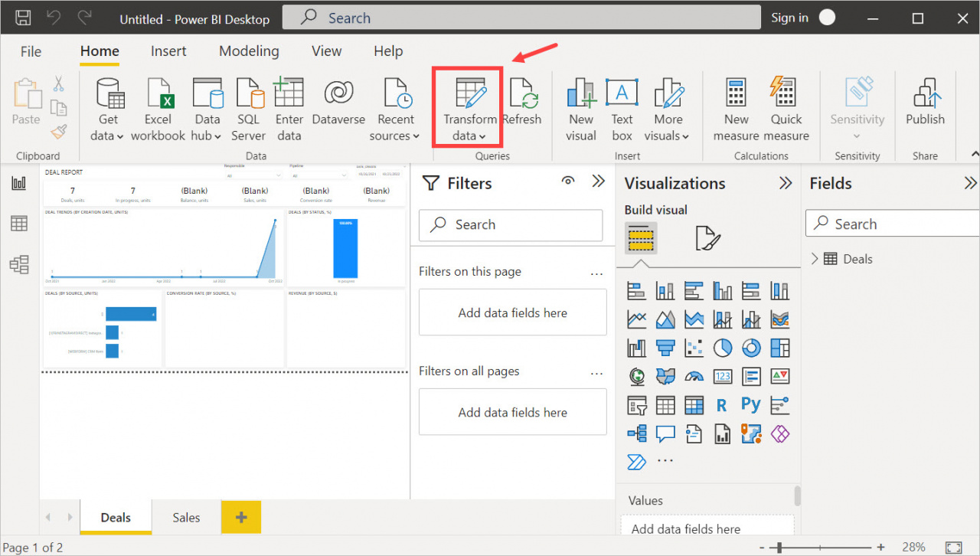Select the KPI visual

tap(779, 376)
